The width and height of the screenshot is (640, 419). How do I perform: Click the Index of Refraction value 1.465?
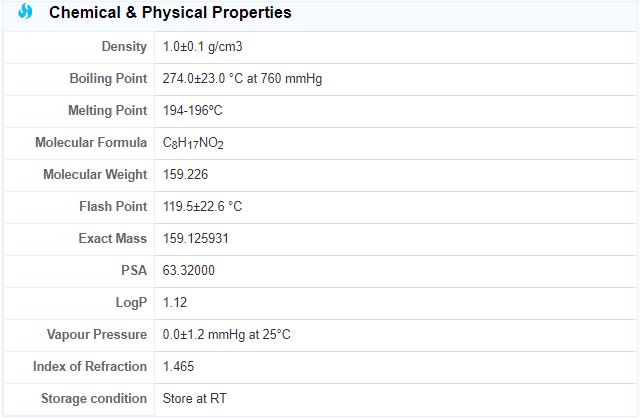click(179, 367)
